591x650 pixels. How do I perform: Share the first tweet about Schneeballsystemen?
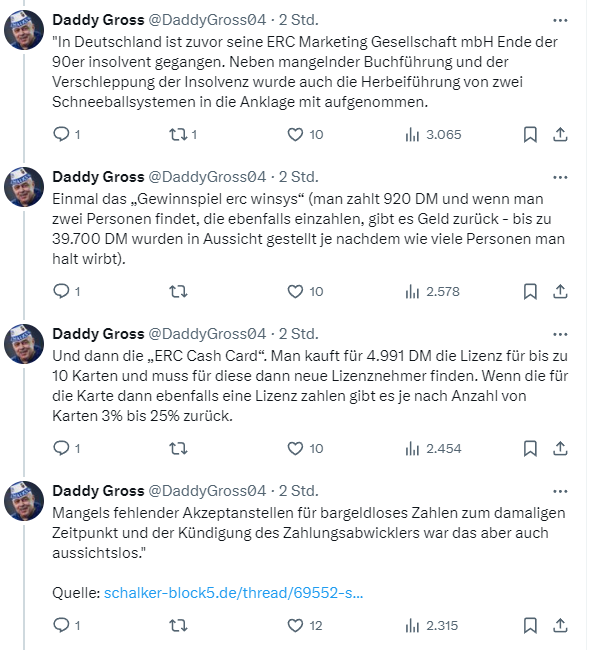[x=560, y=134]
